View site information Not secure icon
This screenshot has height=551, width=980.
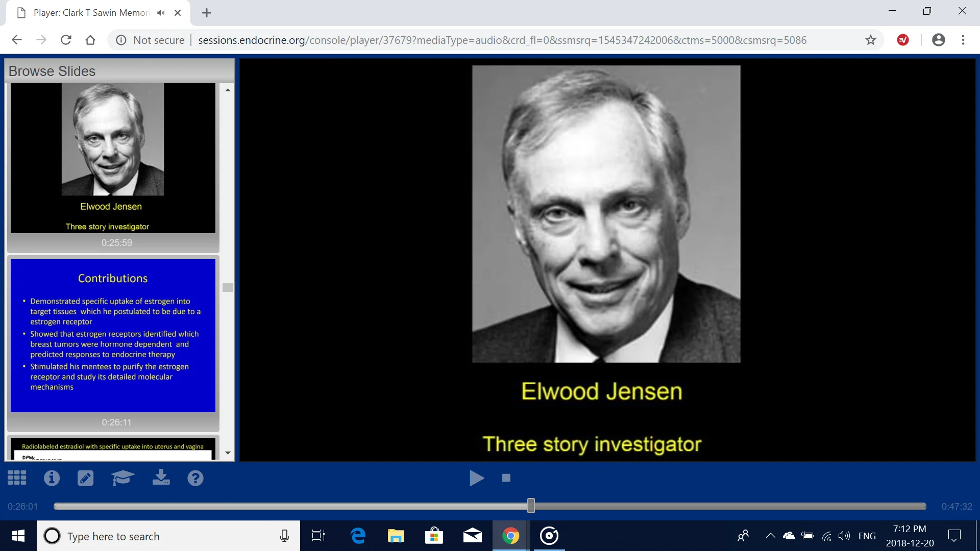[x=121, y=40]
